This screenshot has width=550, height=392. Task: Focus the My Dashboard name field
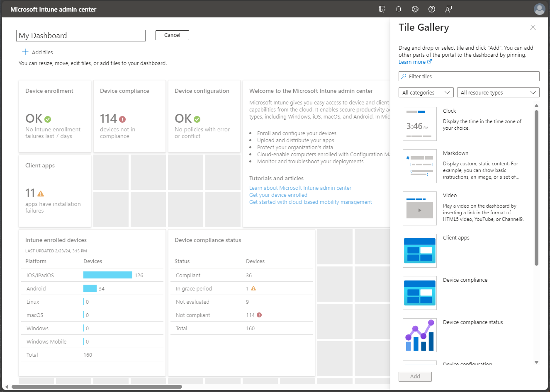81,36
